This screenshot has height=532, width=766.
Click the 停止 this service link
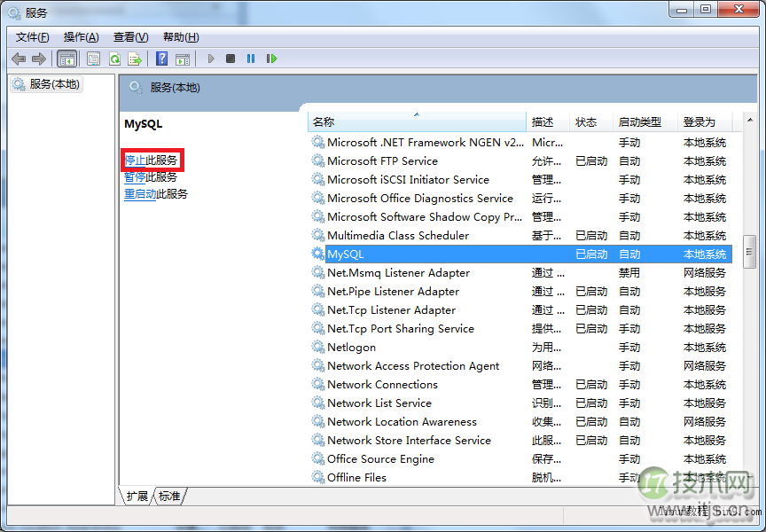pos(135,160)
